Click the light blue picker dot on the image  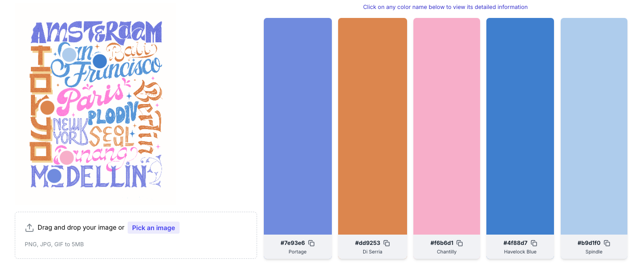69,55
